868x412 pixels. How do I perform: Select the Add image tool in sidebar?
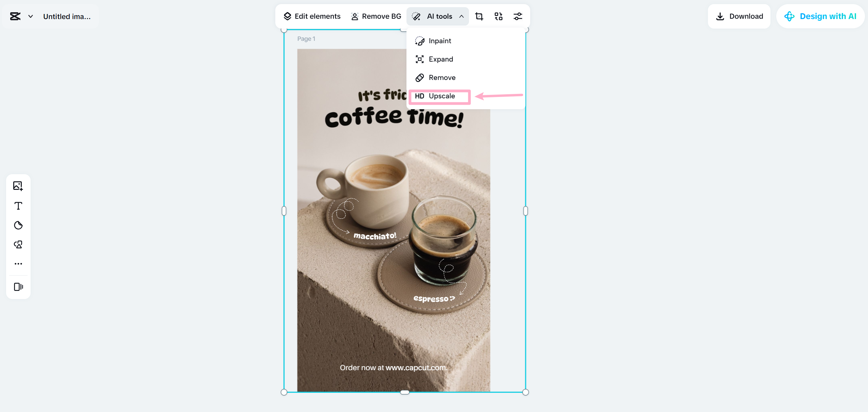tap(18, 186)
